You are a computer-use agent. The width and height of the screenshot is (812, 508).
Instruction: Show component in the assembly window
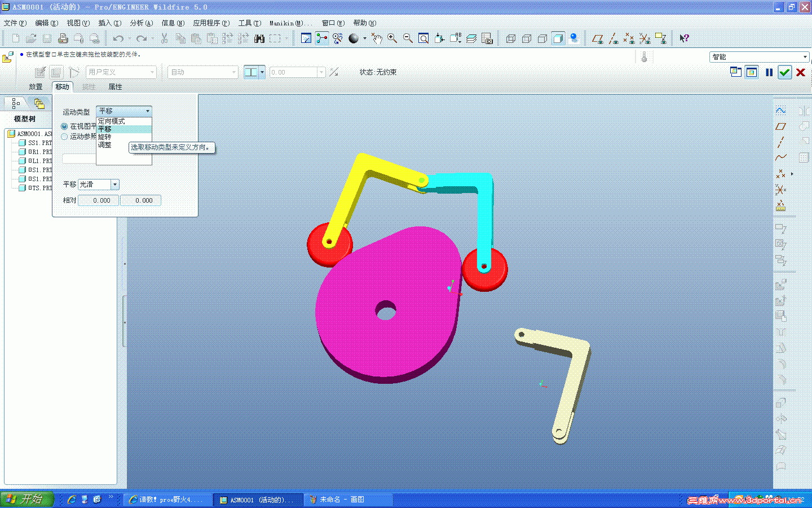[x=752, y=72]
